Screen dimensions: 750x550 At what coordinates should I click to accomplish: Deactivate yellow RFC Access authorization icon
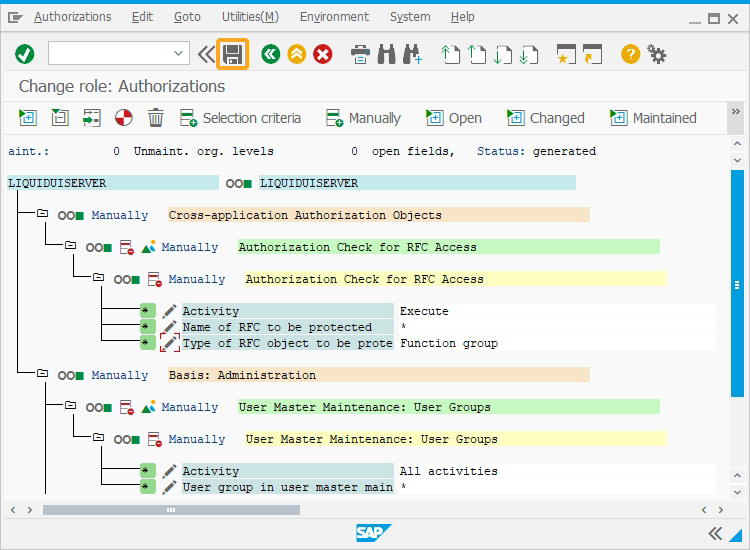(154, 279)
